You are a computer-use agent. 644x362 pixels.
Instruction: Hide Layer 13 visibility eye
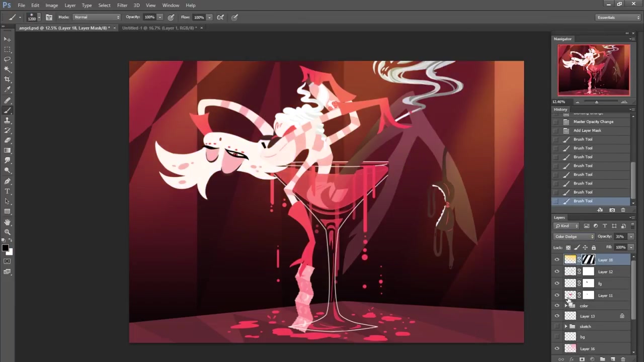coord(556,316)
